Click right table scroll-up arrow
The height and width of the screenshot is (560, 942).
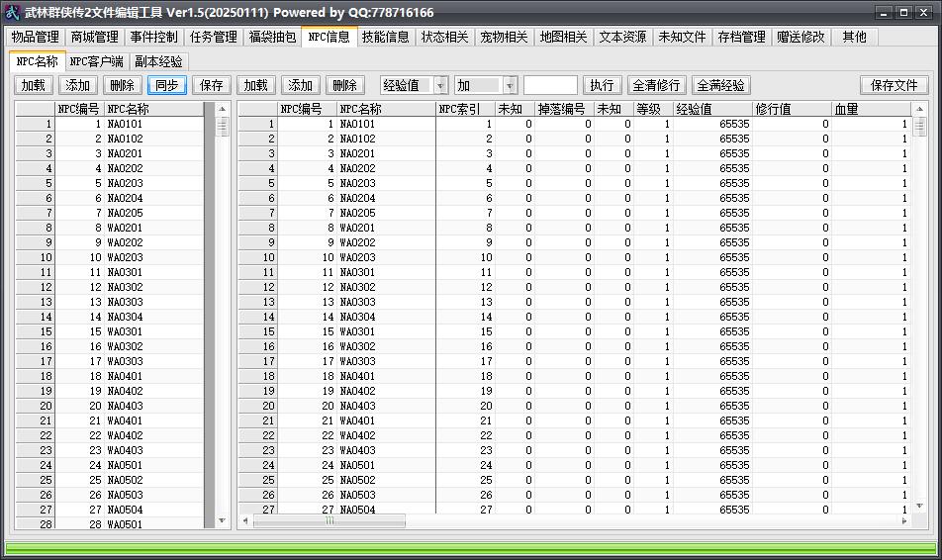point(919,109)
